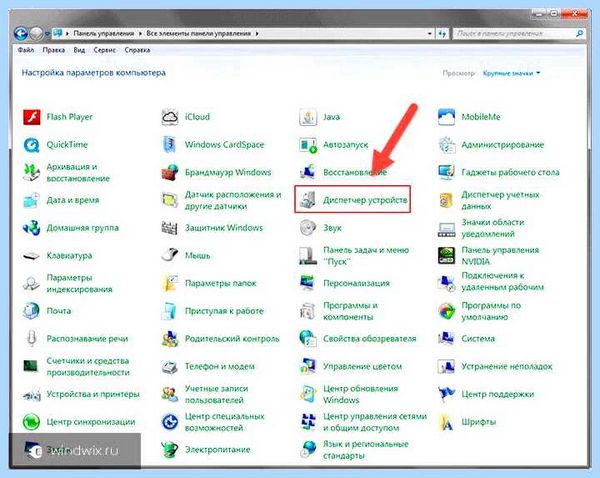The image size is (600, 478).
Task: Open the Сервис menu
Action: click(x=104, y=50)
